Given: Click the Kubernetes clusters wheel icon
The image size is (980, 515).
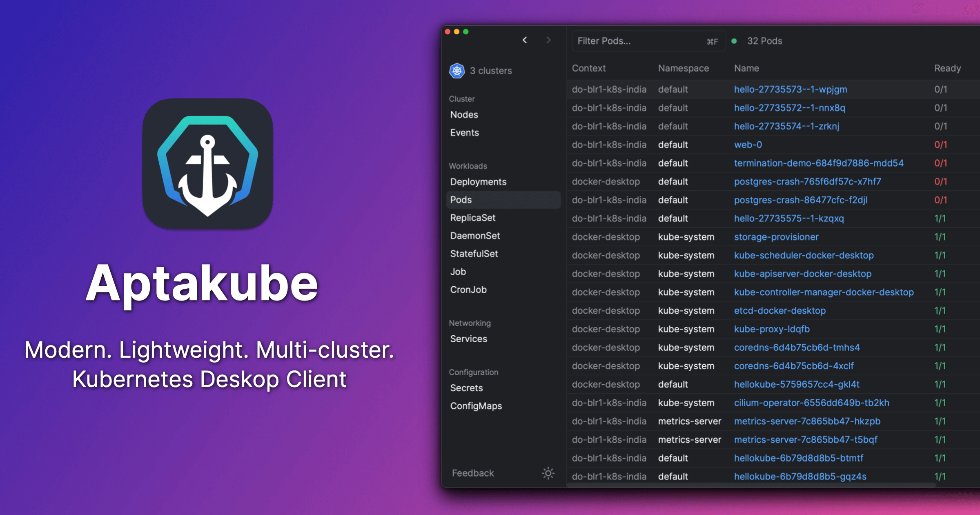Looking at the screenshot, I should tap(457, 71).
